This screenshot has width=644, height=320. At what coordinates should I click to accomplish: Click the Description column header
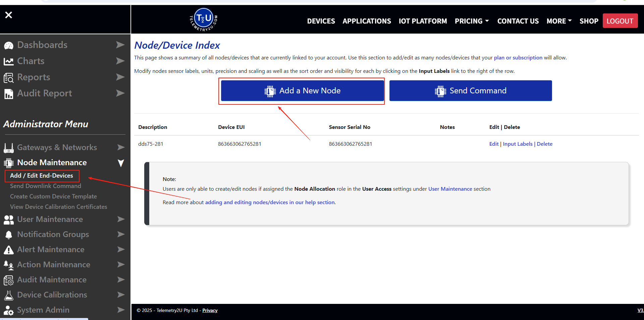(153, 127)
